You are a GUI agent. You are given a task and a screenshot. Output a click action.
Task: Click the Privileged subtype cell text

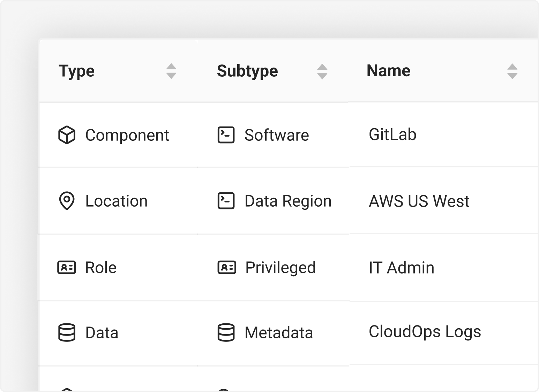click(x=280, y=268)
